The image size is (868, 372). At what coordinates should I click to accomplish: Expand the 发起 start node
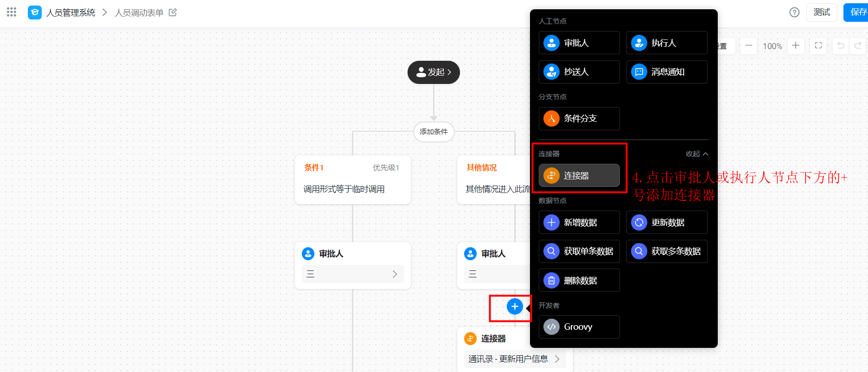coord(434,72)
